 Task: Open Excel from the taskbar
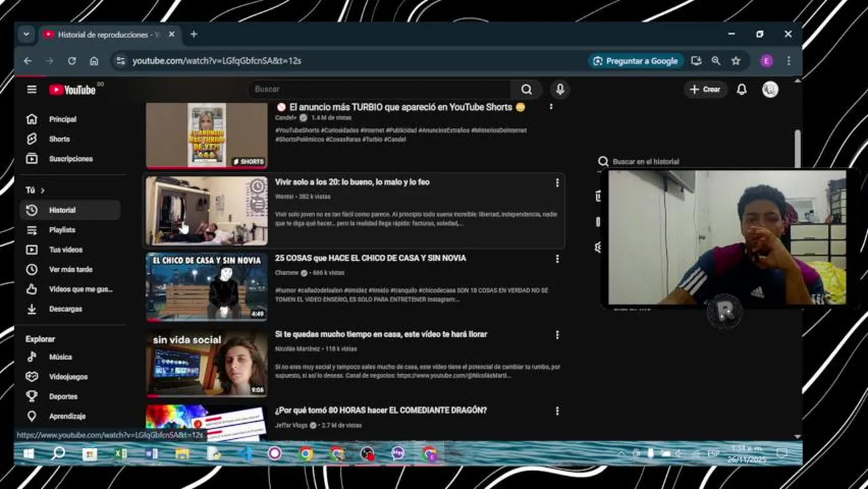click(x=121, y=454)
